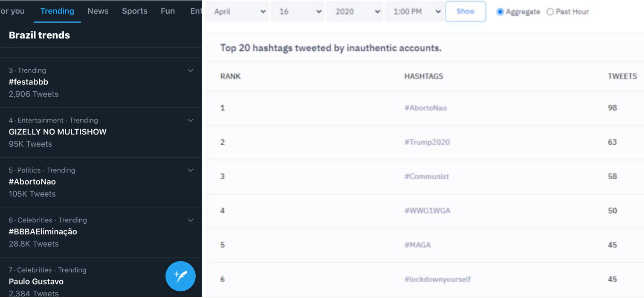Click the #Trump2020 hashtag link
This screenshot has width=644, height=298.
coord(427,142)
